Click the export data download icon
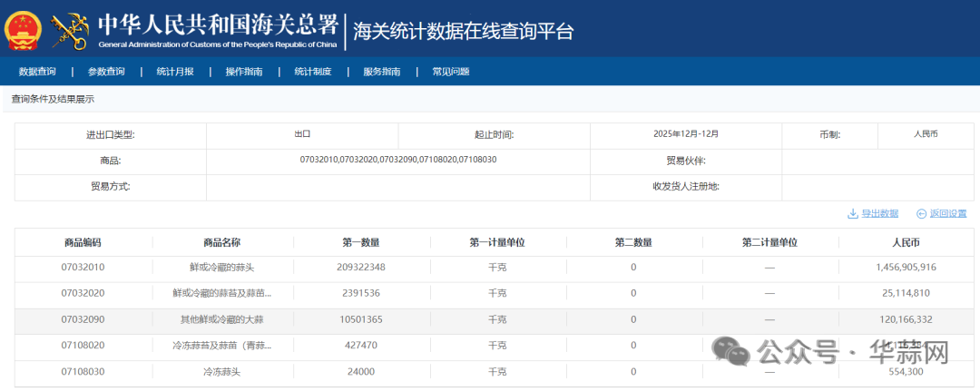Viewport: 980px width, 391px height. pyautogui.click(x=852, y=214)
